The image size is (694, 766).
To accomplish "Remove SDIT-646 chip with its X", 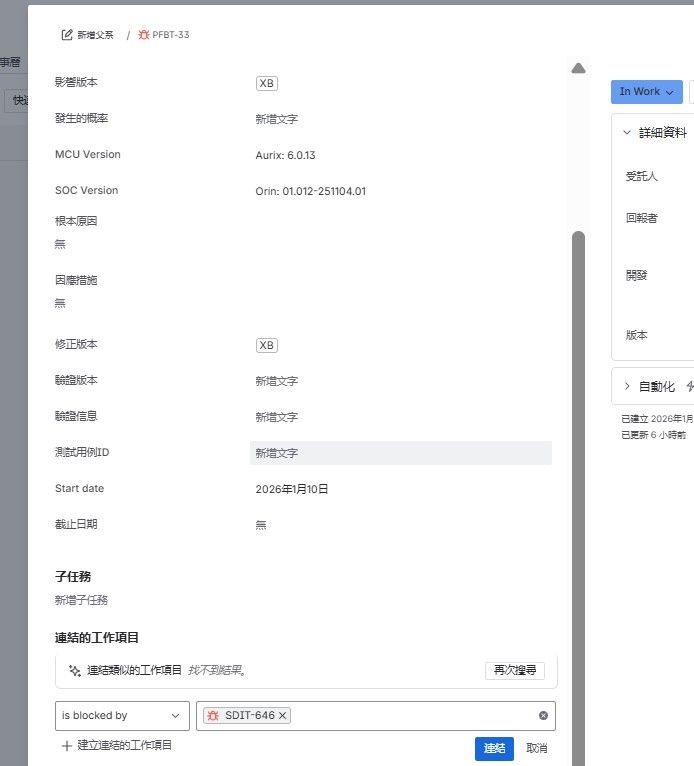I will 282,716.
